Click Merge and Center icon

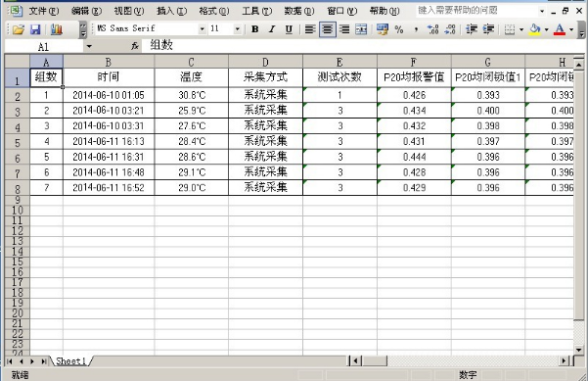(361, 29)
